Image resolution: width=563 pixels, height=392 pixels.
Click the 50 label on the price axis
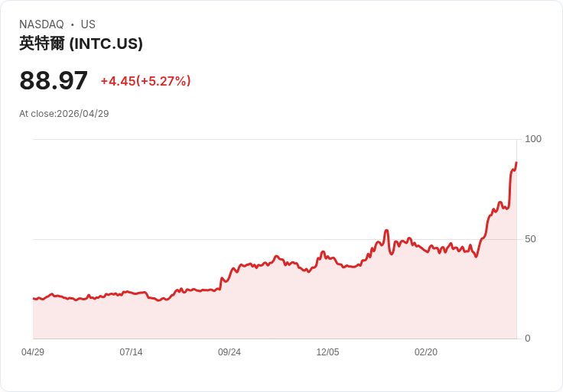click(530, 239)
